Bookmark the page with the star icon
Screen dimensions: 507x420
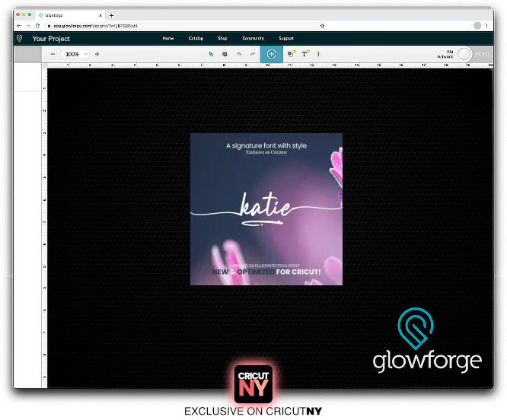[x=322, y=26]
